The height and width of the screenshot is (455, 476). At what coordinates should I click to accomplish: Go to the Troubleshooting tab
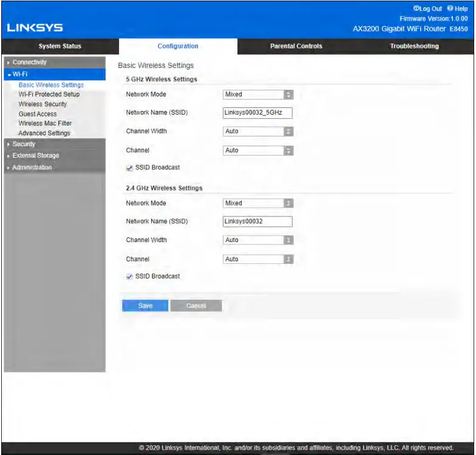point(414,46)
